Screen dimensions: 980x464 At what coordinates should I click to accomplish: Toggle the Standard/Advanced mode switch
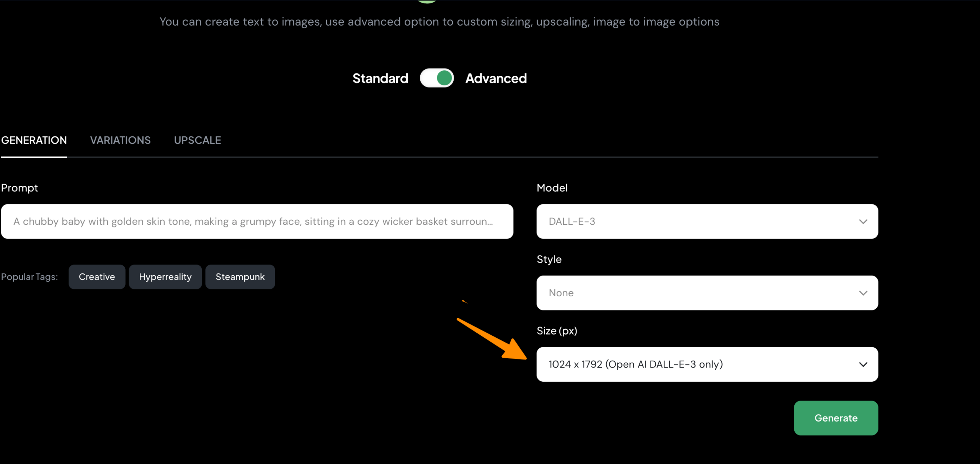(x=437, y=78)
